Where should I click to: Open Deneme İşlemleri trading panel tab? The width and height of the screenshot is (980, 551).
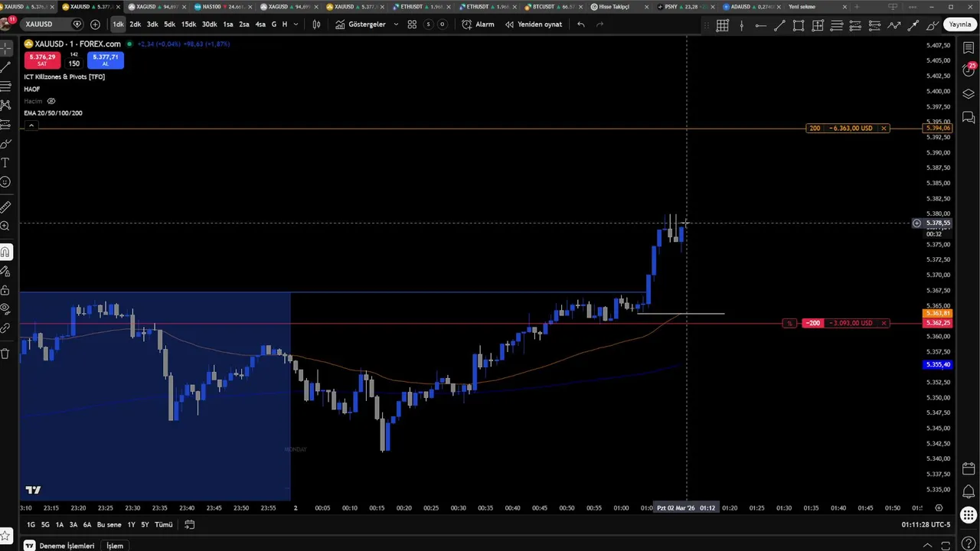point(60,546)
